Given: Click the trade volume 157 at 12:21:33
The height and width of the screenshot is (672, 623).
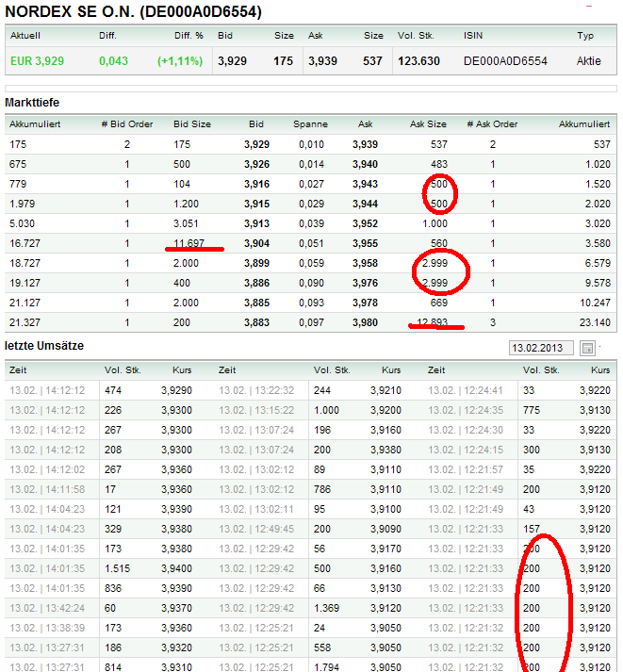Looking at the screenshot, I should click(532, 529).
